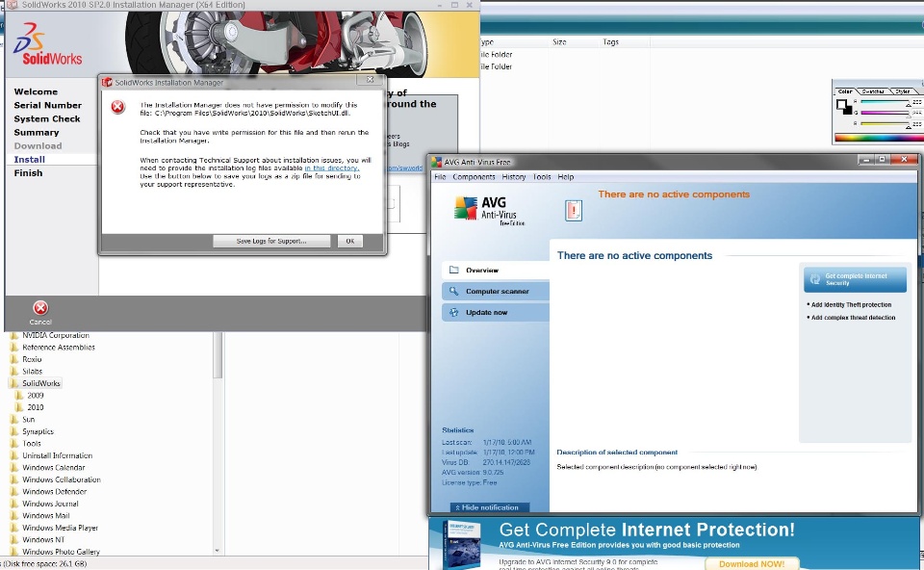Viewport: 924px width, 570px height.
Task: Click the Update now globe icon
Action: [x=453, y=312]
